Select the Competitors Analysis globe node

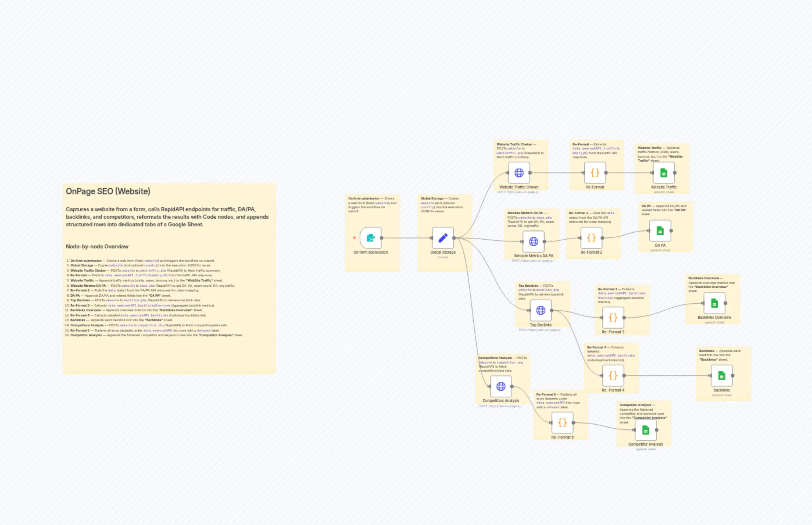tap(501, 387)
